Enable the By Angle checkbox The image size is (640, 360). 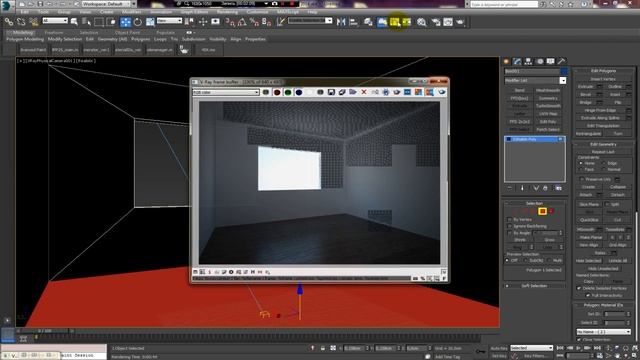click(x=509, y=233)
